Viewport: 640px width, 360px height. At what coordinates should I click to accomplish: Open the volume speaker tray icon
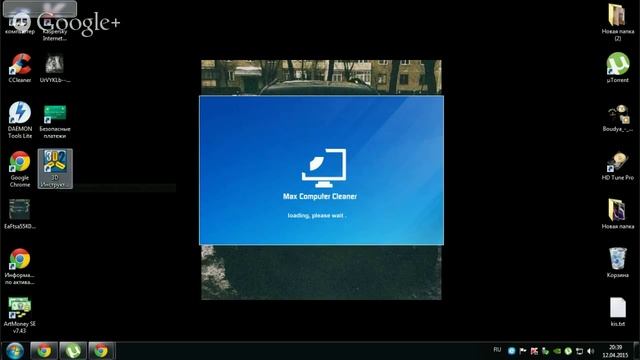coord(591,351)
